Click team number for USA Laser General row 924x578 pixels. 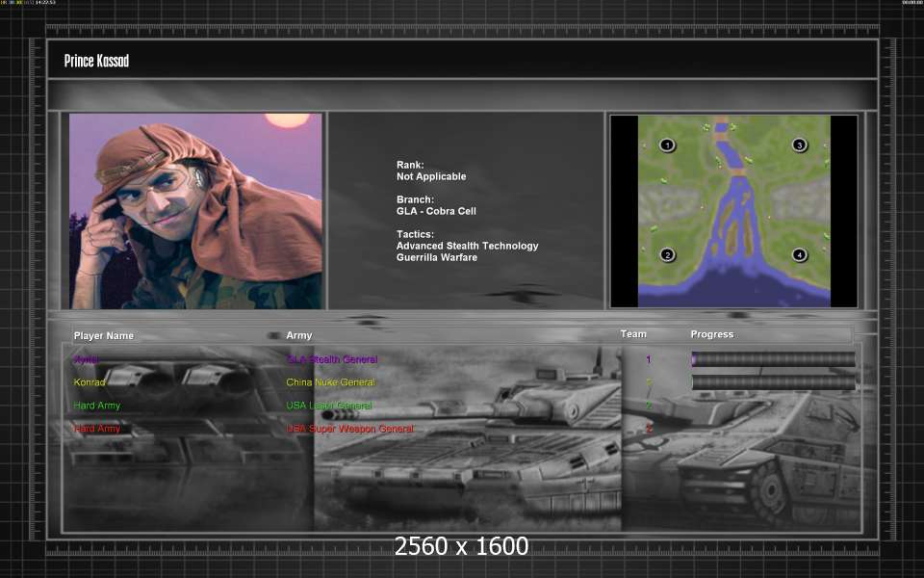point(648,406)
